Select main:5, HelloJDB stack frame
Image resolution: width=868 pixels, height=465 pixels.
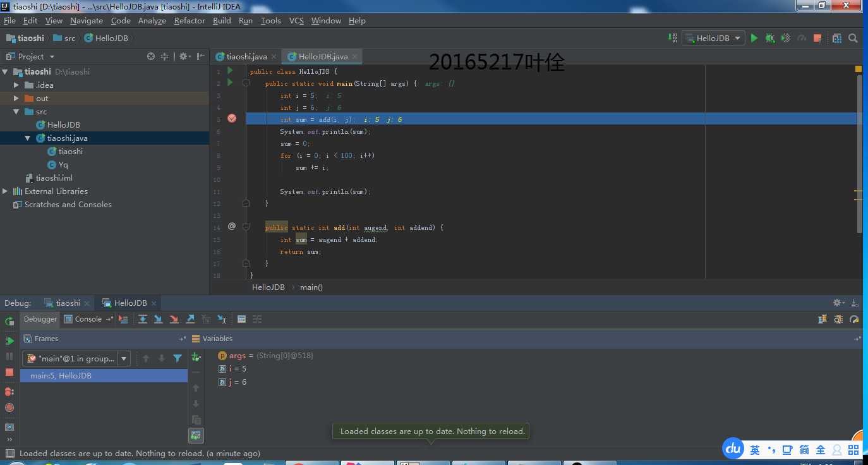point(104,375)
